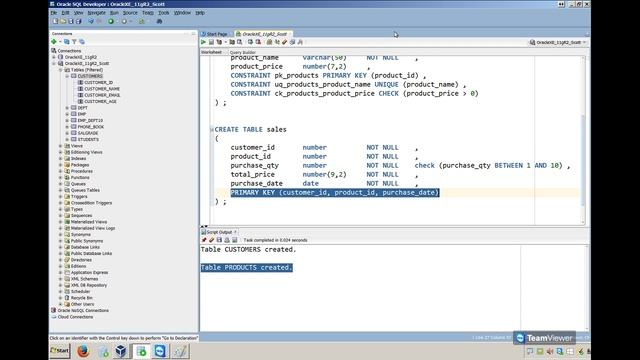Screen dimensions: 640x360
Task: Save Script Output with disk icon
Action: tap(219, 240)
